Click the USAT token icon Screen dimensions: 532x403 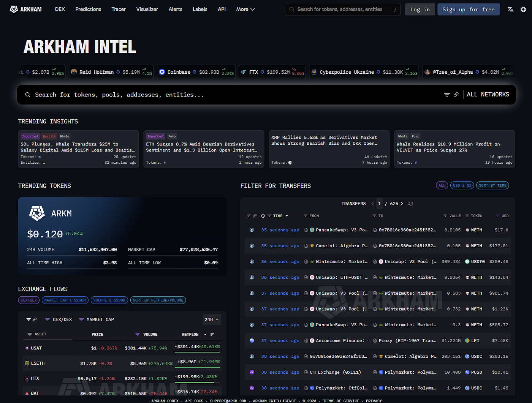pos(27,348)
